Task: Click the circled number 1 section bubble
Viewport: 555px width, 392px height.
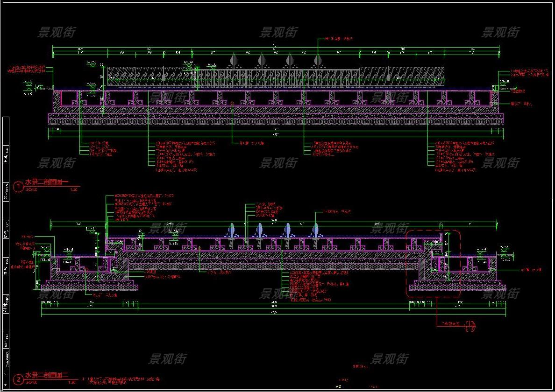Action: [19, 187]
